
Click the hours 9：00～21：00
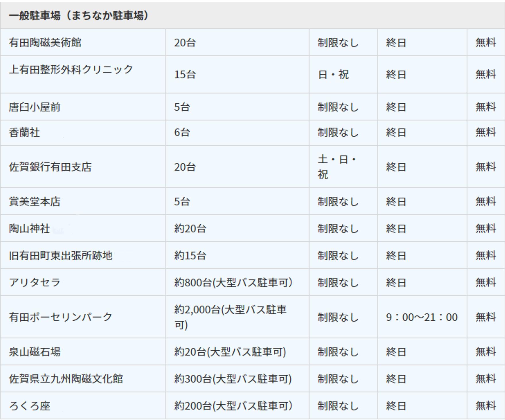click(x=422, y=317)
